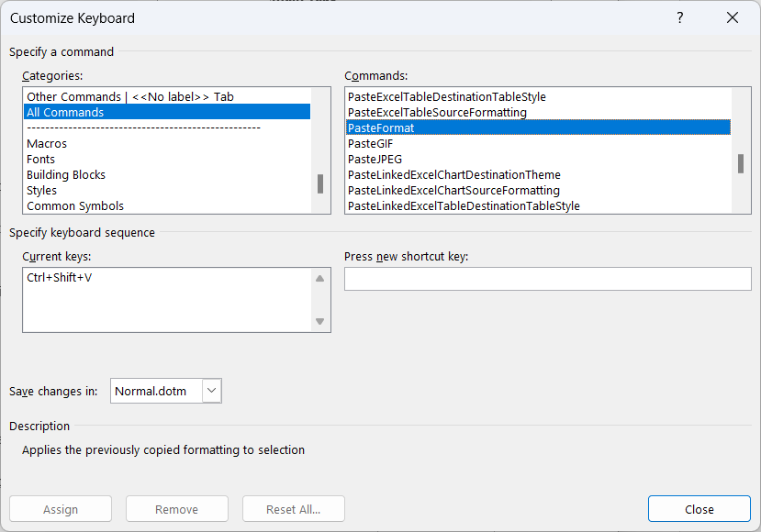Select Ctrl+Shift+V in Current keys
The image size is (761, 532).
60,277
